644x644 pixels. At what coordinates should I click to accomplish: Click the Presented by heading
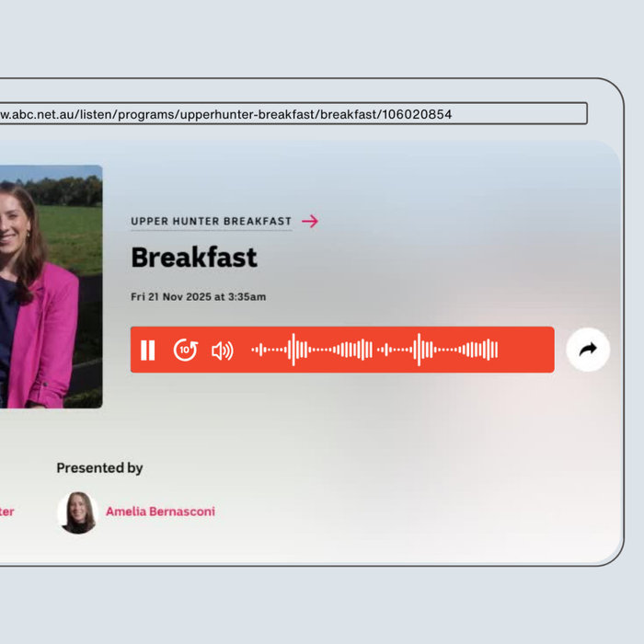[99, 467]
